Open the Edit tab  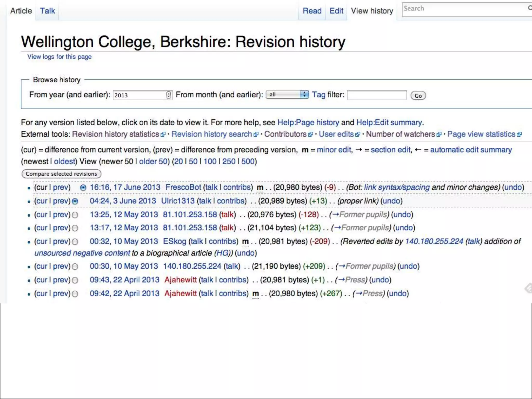(336, 11)
